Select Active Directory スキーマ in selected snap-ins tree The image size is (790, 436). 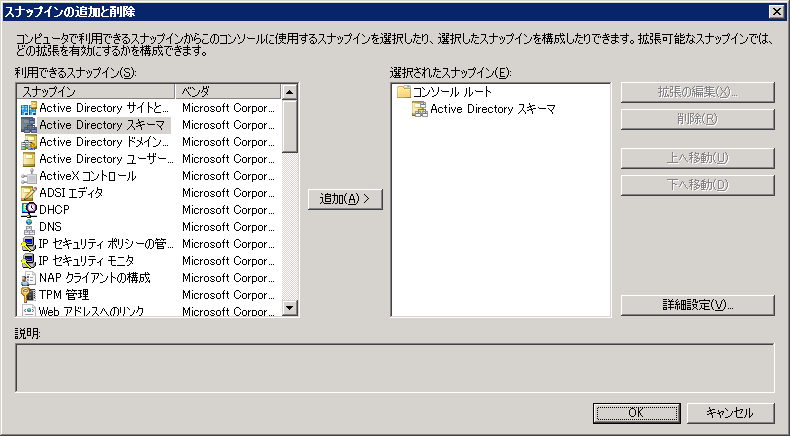(492, 109)
